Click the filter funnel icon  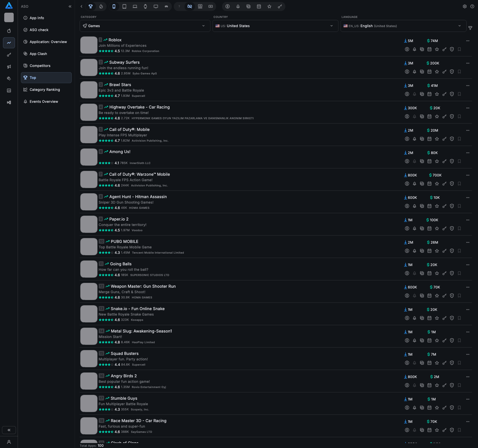pos(470,28)
